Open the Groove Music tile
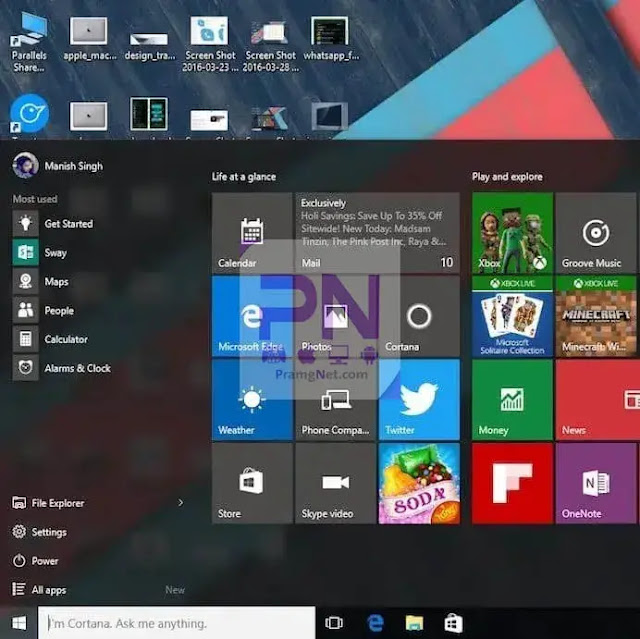The height and width of the screenshot is (639, 640). tap(596, 233)
